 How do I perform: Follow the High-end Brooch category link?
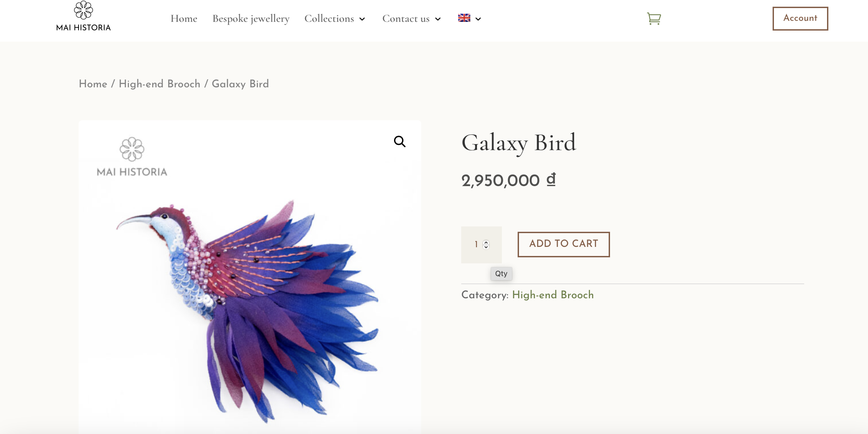click(553, 295)
